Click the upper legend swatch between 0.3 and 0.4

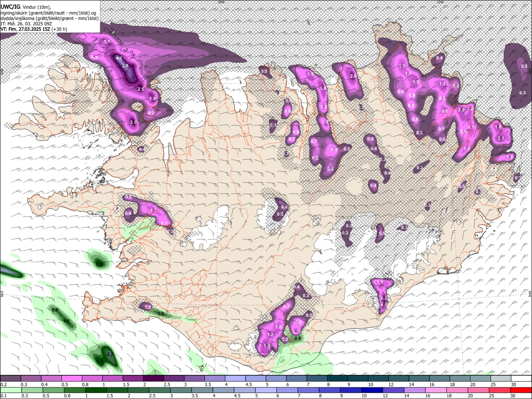tap(31, 378)
